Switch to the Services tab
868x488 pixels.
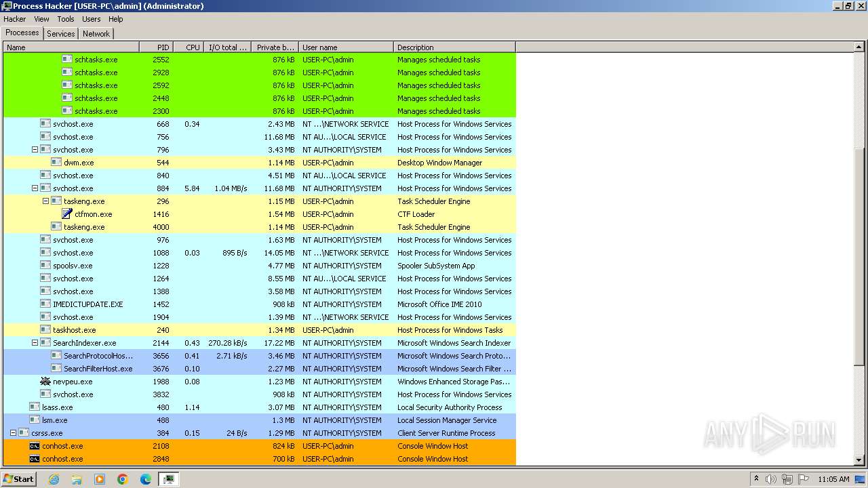tap(61, 34)
